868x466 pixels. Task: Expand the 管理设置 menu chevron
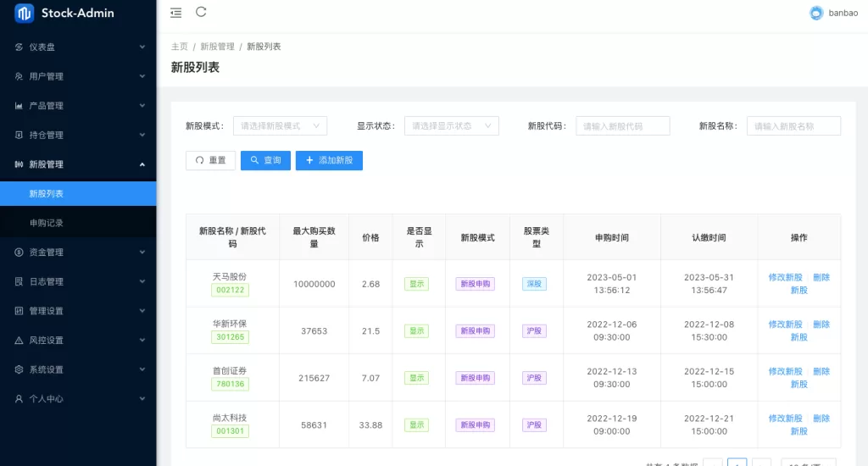click(142, 311)
